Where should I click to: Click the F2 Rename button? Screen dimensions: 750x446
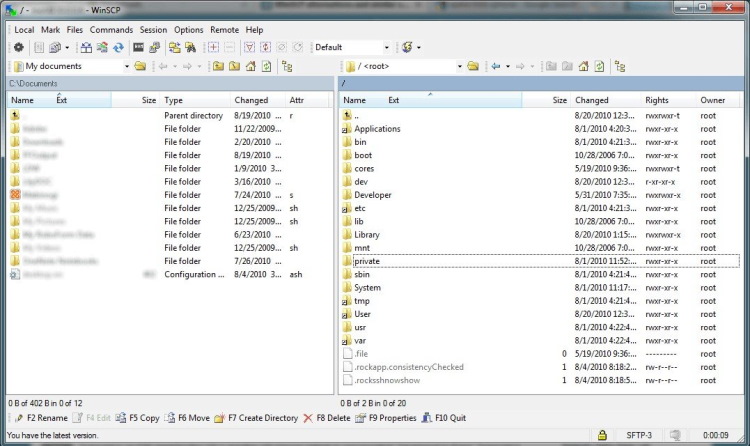click(41, 418)
